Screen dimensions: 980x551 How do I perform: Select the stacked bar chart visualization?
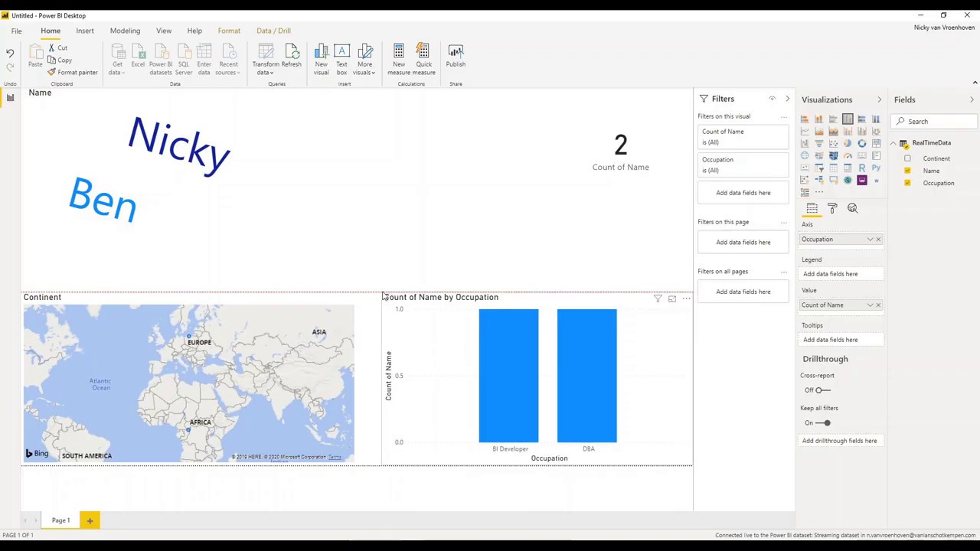805,119
